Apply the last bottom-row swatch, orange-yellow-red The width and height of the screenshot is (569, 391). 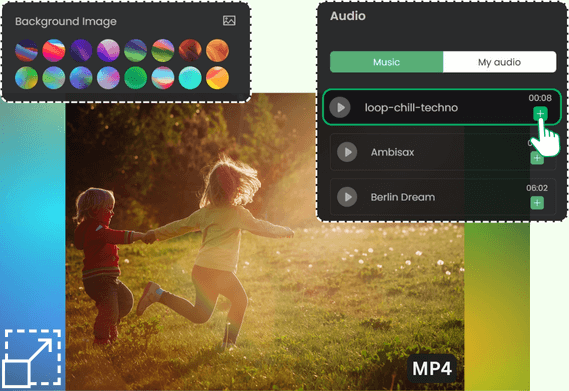click(x=217, y=78)
